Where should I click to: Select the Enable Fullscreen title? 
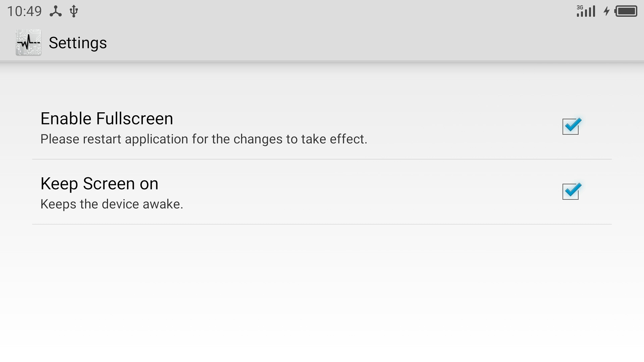tap(107, 118)
